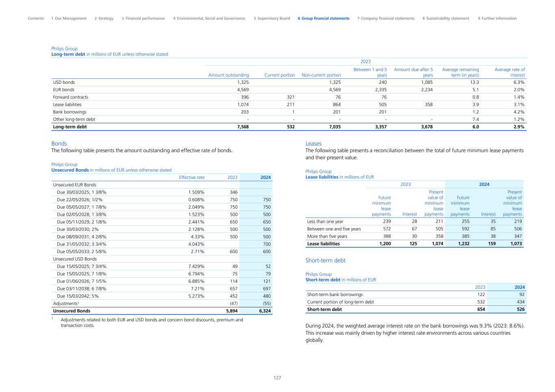Navigate to 3 Financial performance

tap(143, 18)
